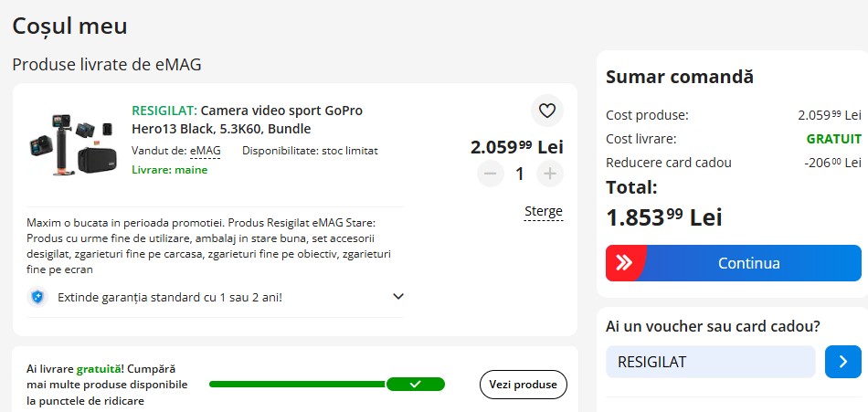This screenshot has height=412, width=868.
Task: Click the Extinde garanția standard text
Action: click(170, 297)
